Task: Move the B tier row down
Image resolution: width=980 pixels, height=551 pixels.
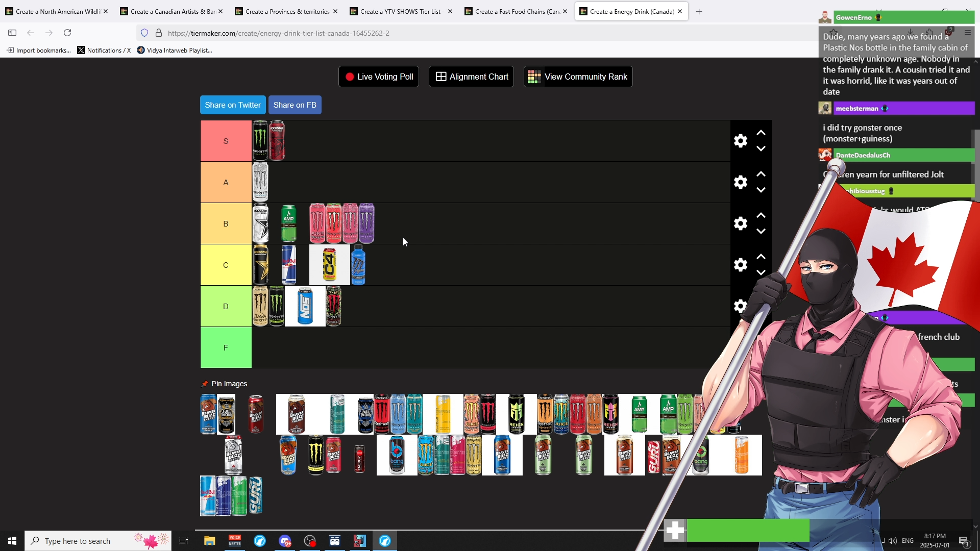Action: coord(761,231)
